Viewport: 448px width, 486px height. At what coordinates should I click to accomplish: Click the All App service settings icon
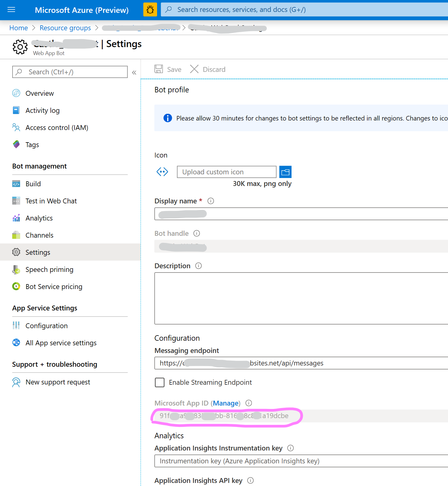tap(16, 343)
